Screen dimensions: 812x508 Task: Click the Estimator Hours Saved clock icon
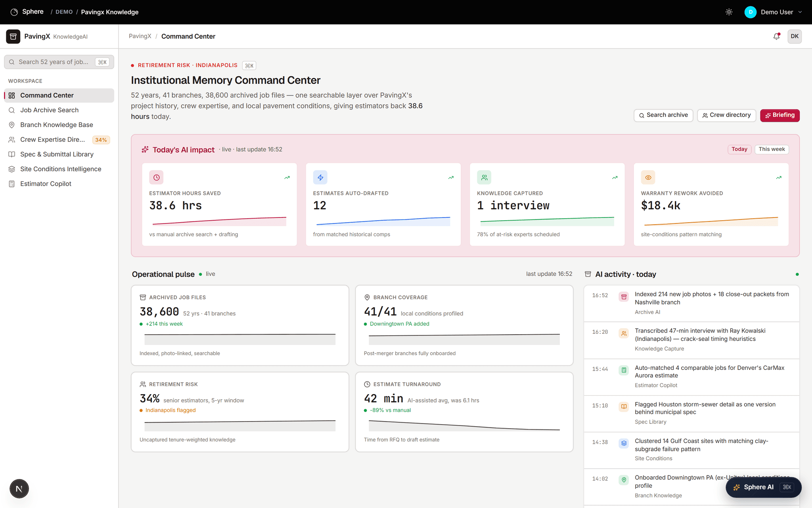(x=156, y=177)
